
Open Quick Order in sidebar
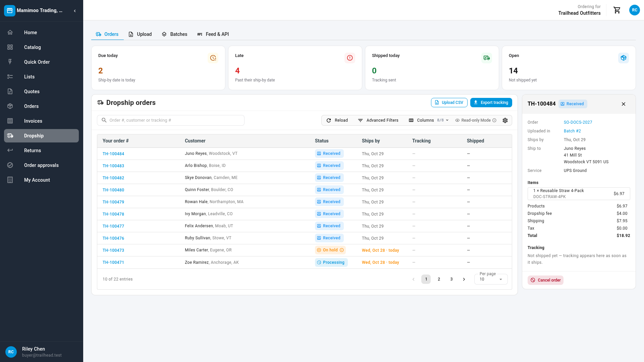tap(41, 62)
